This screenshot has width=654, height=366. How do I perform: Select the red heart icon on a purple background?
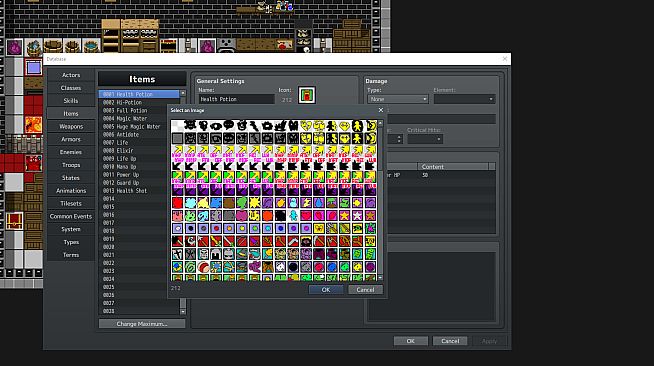[306, 216]
